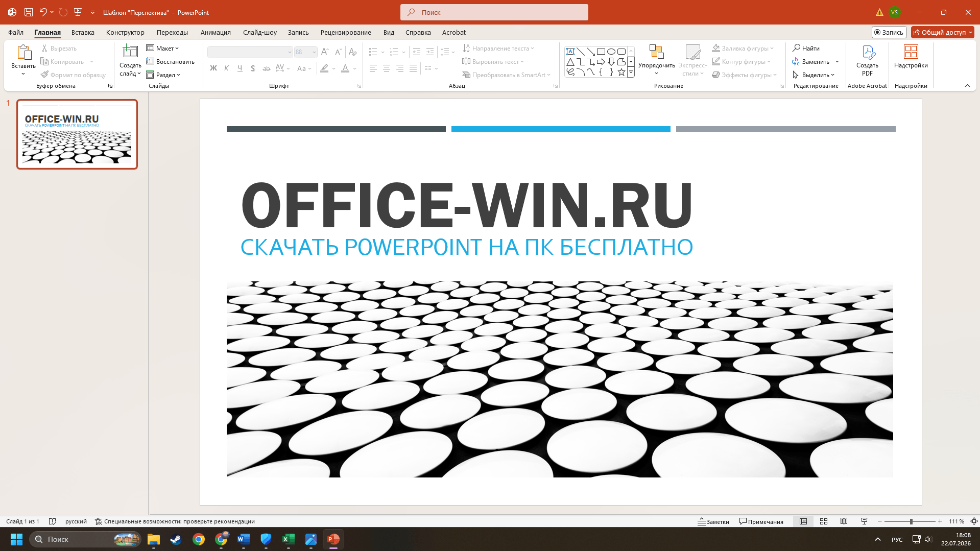This screenshot has height=551, width=980.
Task: Click the Windows Start button
Action: pyautogui.click(x=16, y=539)
